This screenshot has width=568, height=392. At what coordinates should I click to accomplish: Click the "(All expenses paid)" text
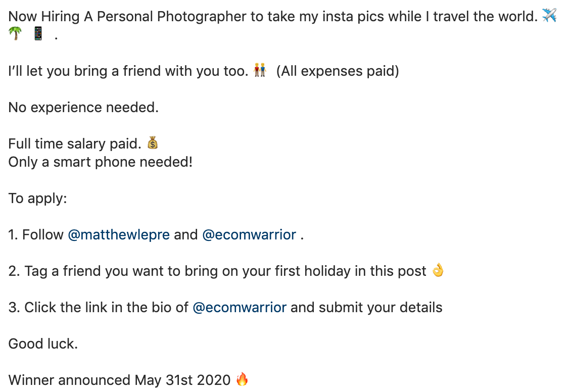point(338,71)
